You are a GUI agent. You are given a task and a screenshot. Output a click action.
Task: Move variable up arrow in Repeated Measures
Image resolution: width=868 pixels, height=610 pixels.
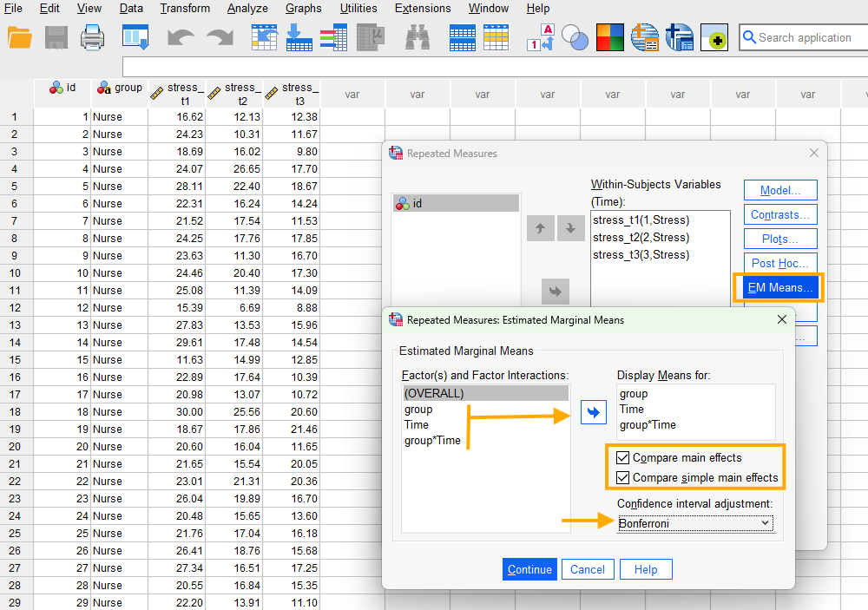(x=540, y=228)
